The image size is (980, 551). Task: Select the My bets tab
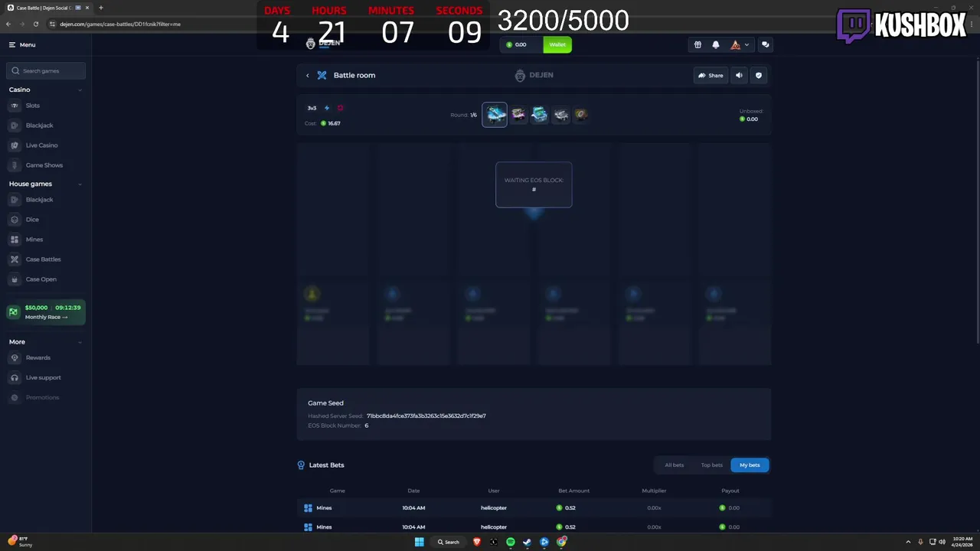pos(750,465)
